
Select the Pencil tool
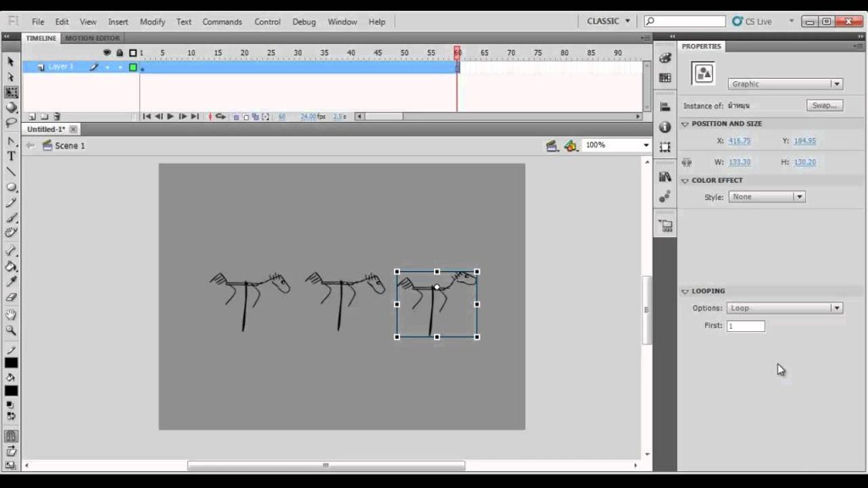(11, 202)
